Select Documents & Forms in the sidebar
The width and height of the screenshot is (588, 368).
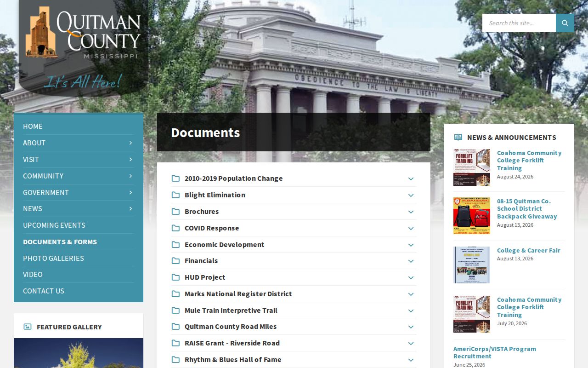pos(60,241)
